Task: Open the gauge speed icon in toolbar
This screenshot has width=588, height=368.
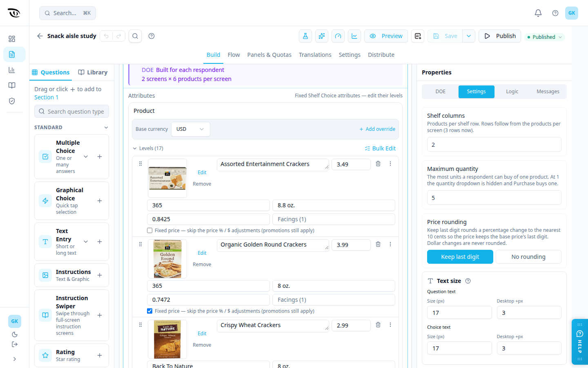Action: coord(338,36)
